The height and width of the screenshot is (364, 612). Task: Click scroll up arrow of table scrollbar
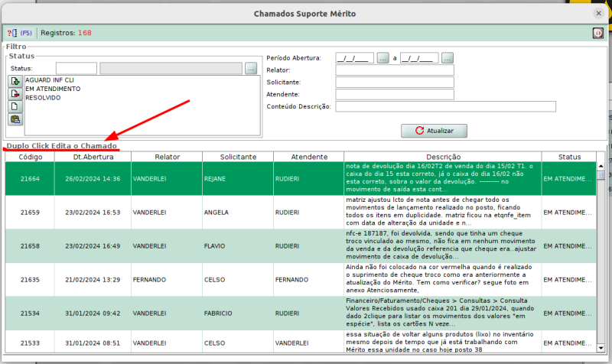point(601,166)
